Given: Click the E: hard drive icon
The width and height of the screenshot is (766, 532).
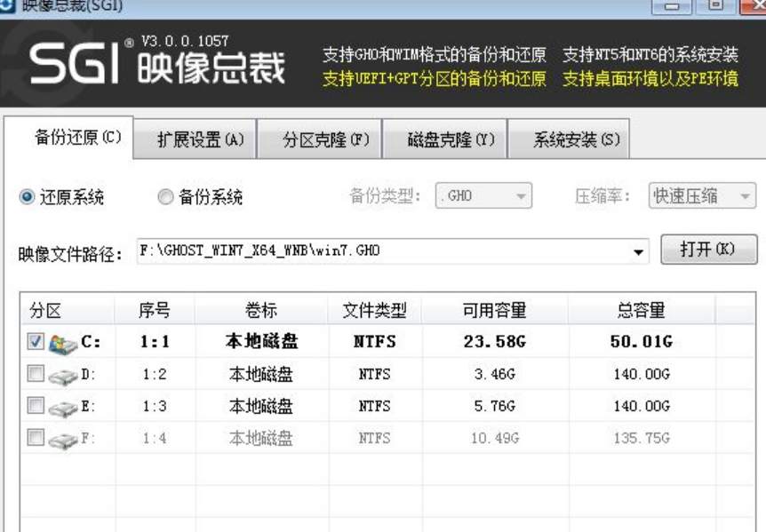Looking at the screenshot, I should [63, 408].
